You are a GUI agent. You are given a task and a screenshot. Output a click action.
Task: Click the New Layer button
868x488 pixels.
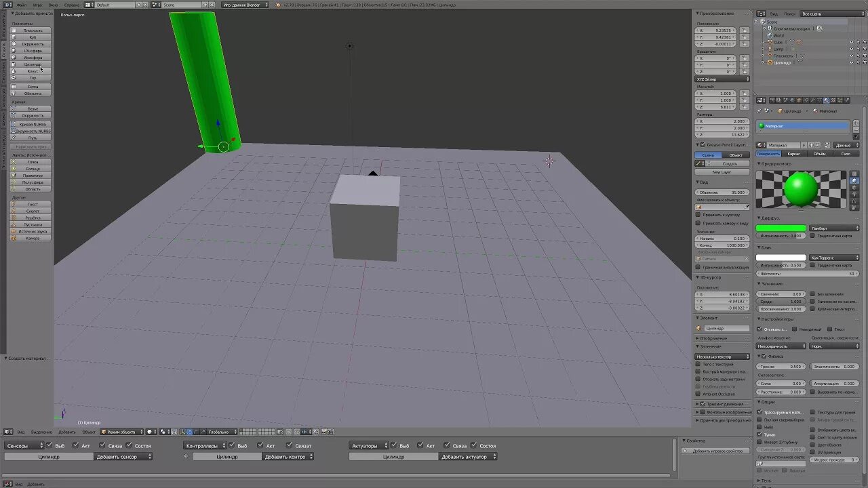click(722, 172)
